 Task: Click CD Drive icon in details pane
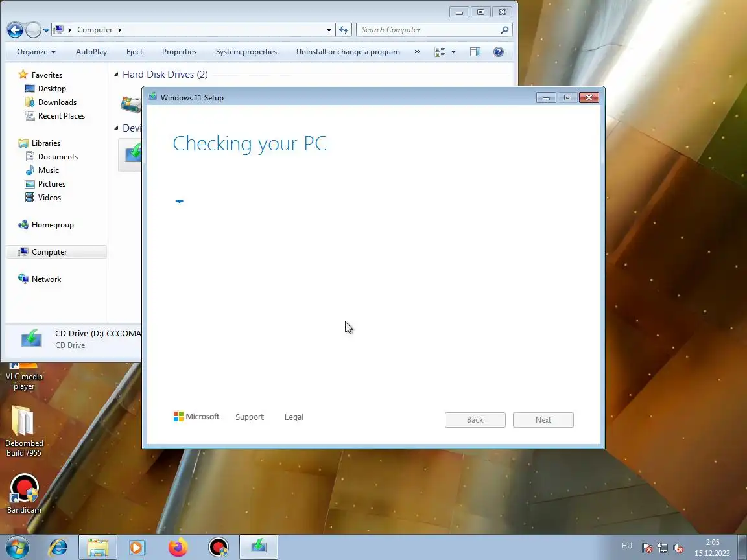[x=31, y=339]
